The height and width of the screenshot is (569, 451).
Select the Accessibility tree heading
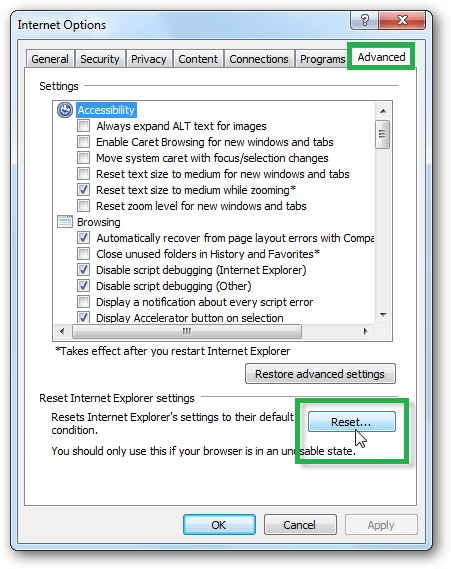[x=106, y=110]
